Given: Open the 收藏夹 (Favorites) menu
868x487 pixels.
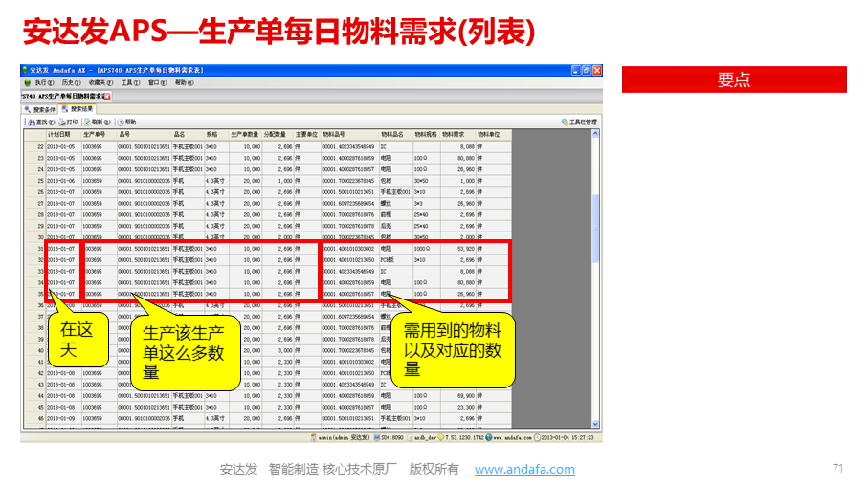Looking at the screenshot, I should click(100, 83).
